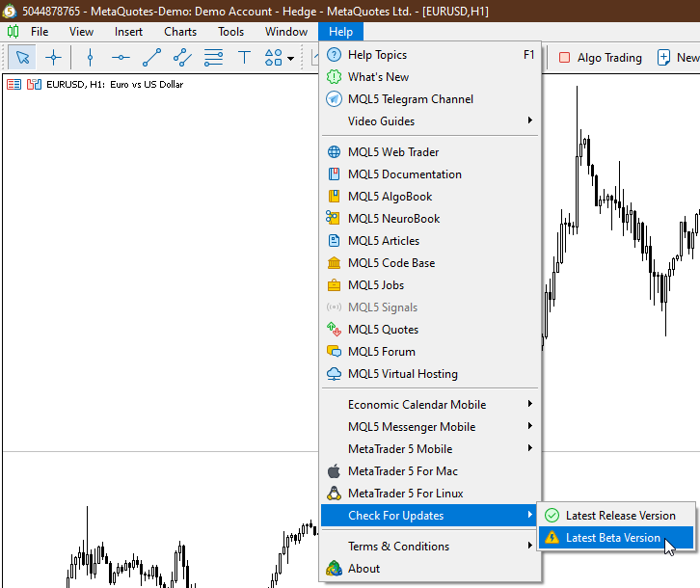Viewport: 700px width, 588px height.
Task: Select Latest Beta Version
Action: click(x=616, y=538)
